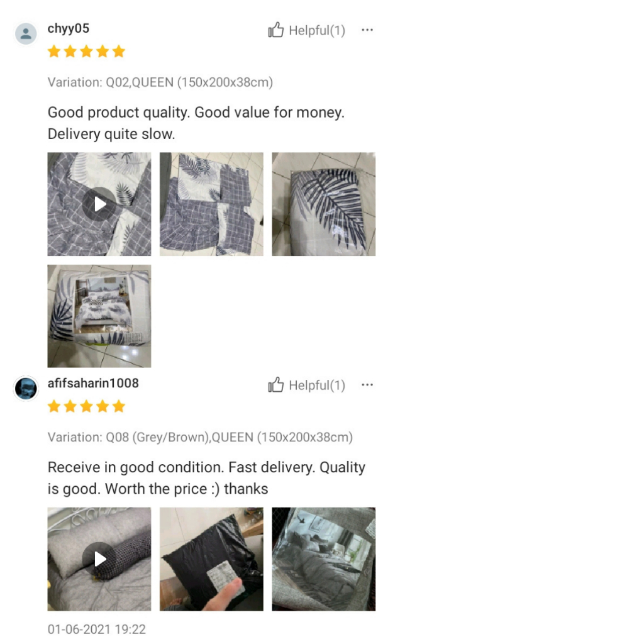Open chyy05's grey profile avatar
Viewport: 644px width, 644px height.
click(26, 33)
